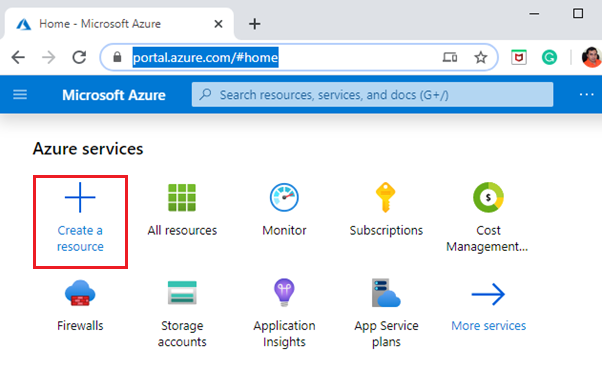
Task: Close the Home - Microsoft Azure tab
Action: point(218,24)
